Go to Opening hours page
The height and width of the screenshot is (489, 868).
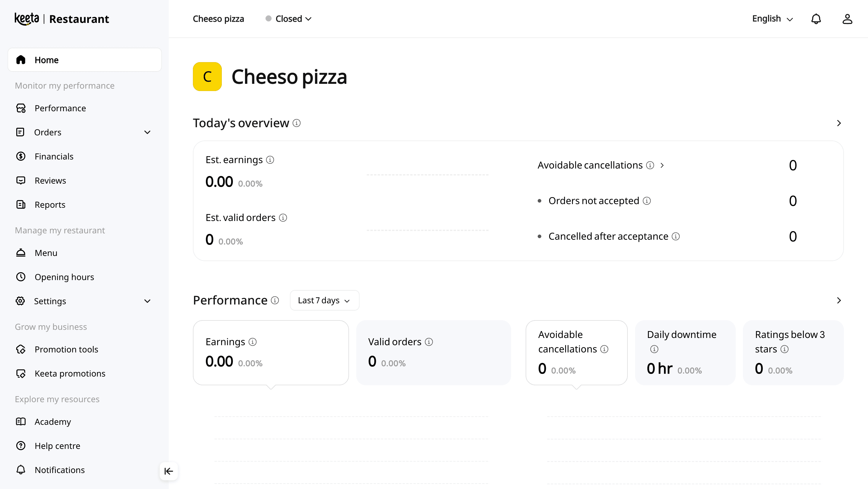(x=64, y=277)
